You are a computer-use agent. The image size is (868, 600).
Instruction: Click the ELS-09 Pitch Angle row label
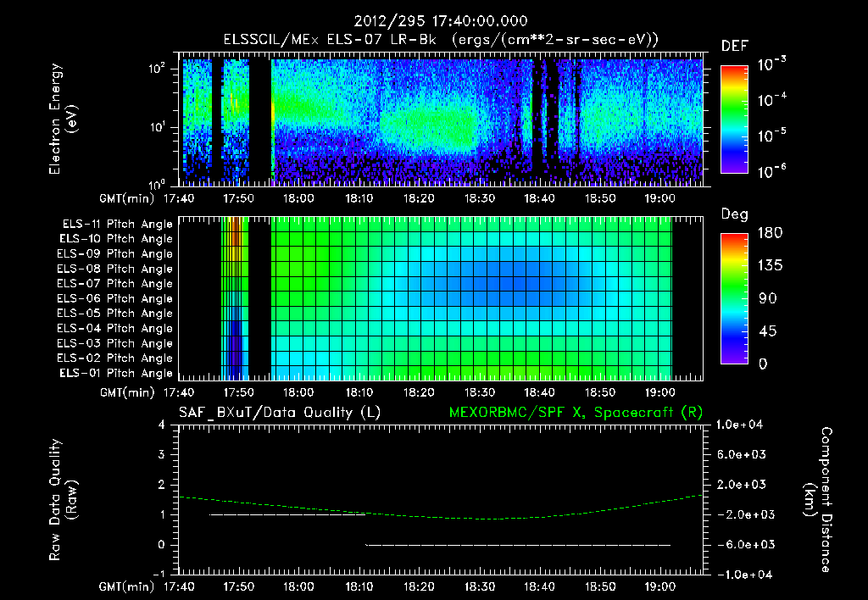coord(114,254)
